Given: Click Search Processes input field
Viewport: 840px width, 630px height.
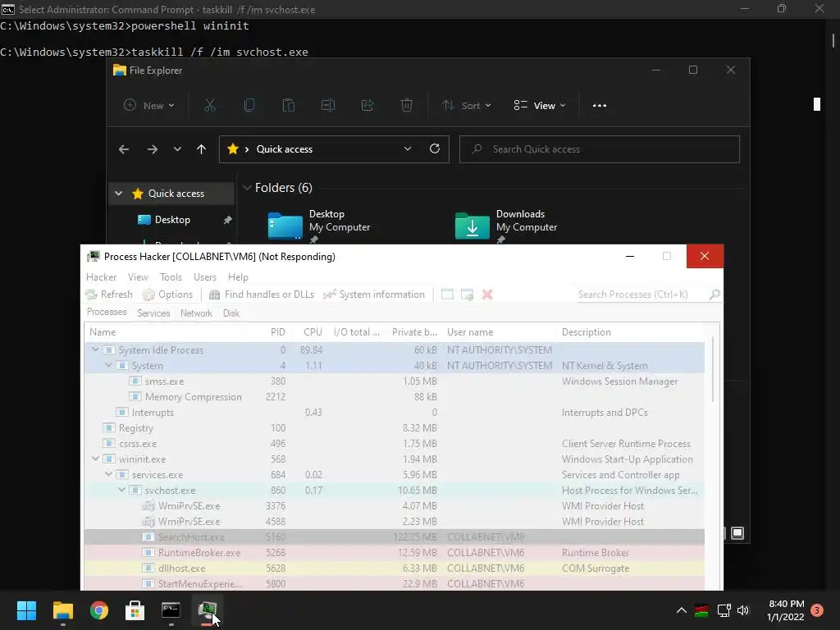Looking at the screenshot, I should click(643, 294).
